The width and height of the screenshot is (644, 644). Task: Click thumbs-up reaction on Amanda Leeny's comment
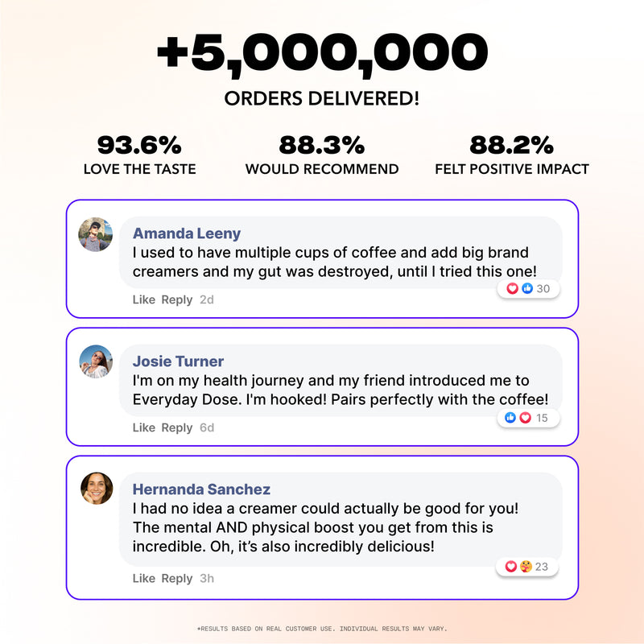coord(527,289)
